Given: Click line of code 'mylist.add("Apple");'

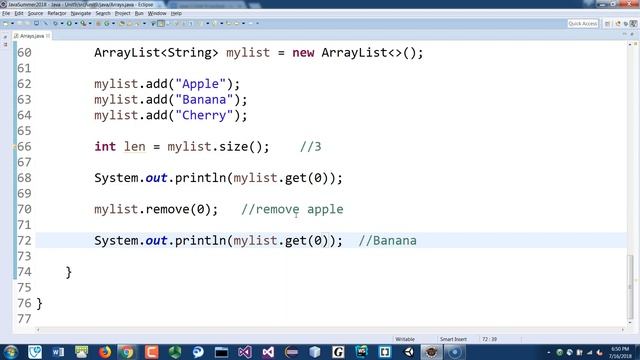Looking at the screenshot, I should [167, 84].
